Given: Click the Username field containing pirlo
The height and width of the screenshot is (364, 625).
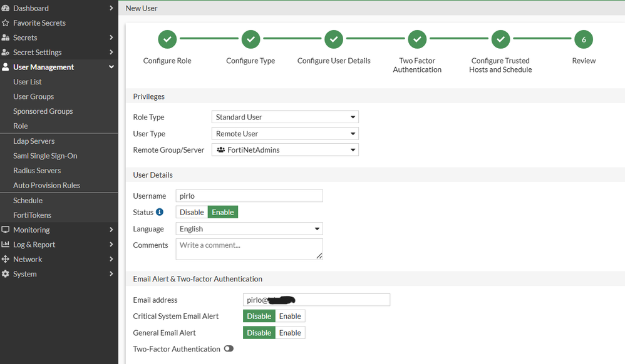Looking at the screenshot, I should pos(249,196).
